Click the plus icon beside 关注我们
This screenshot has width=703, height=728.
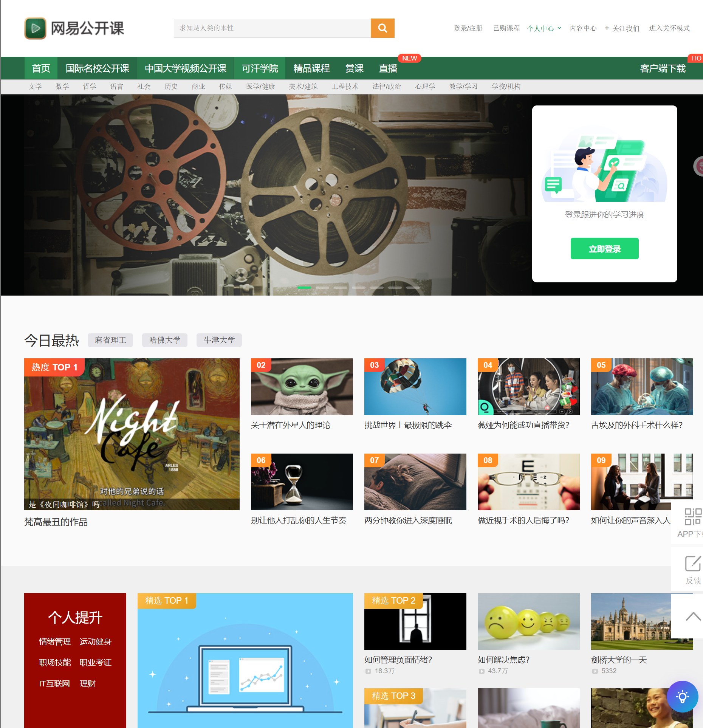[x=607, y=28]
